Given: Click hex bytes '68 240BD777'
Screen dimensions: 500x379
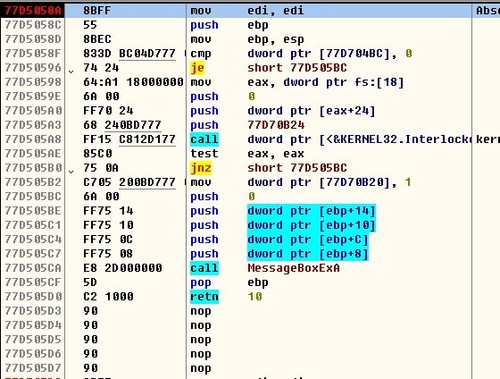Looking at the screenshot, I should coord(122,125).
